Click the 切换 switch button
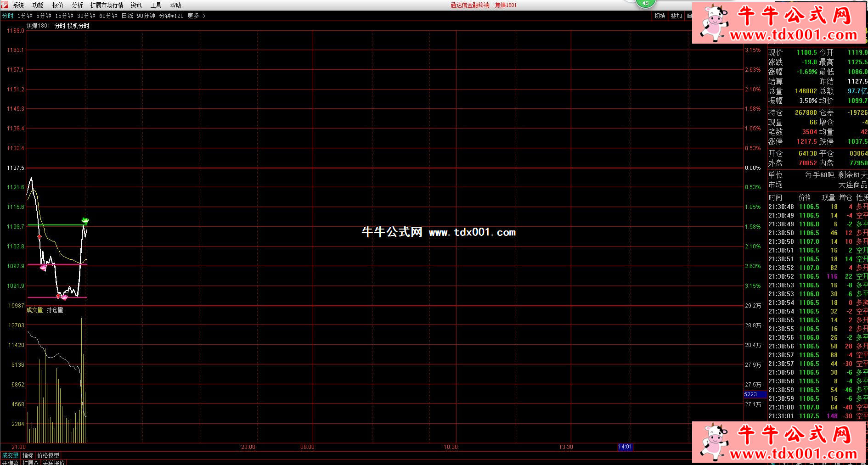This screenshot has width=868, height=465. pos(659,16)
